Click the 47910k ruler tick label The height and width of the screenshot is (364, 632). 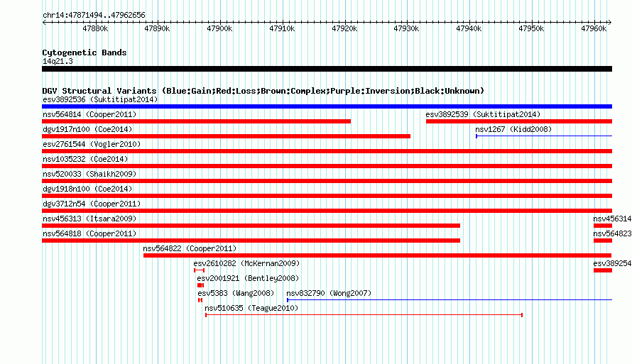coord(282,28)
